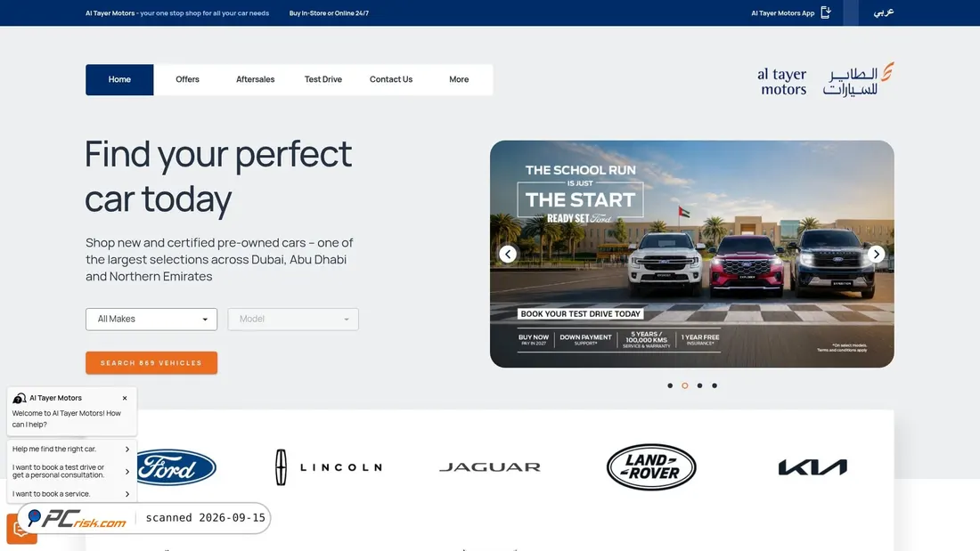
Task: Open the Model dropdown
Action: click(x=293, y=320)
